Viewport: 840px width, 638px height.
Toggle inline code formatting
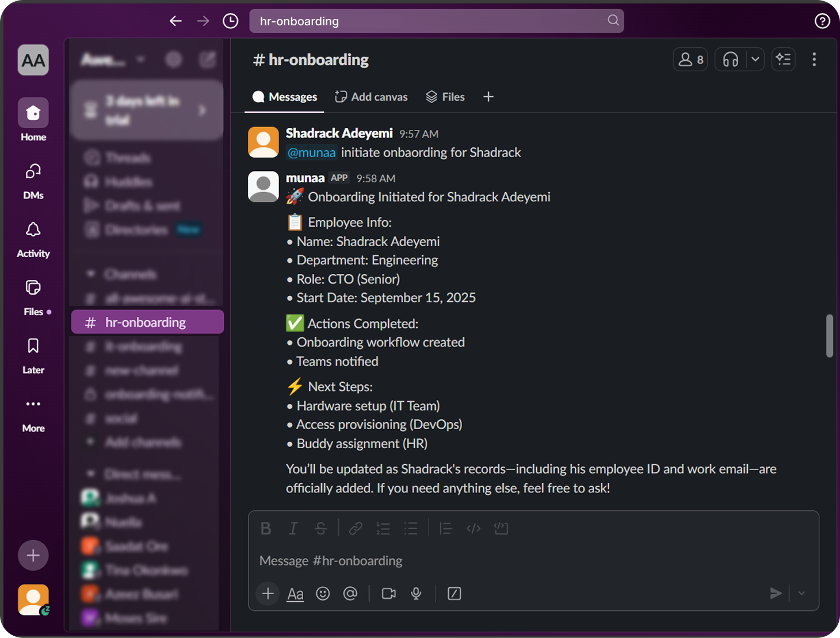tap(474, 529)
